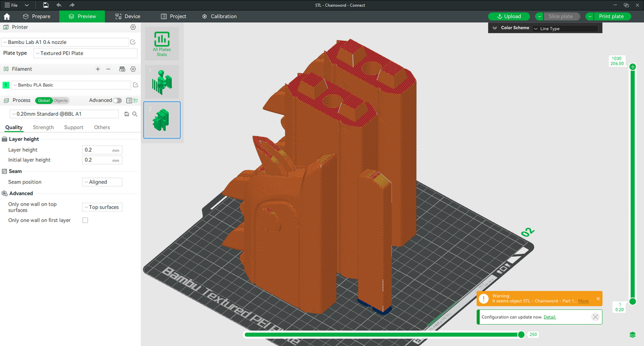Toggle the Advanced switch
The width and height of the screenshot is (644, 346).
coord(117,100)
